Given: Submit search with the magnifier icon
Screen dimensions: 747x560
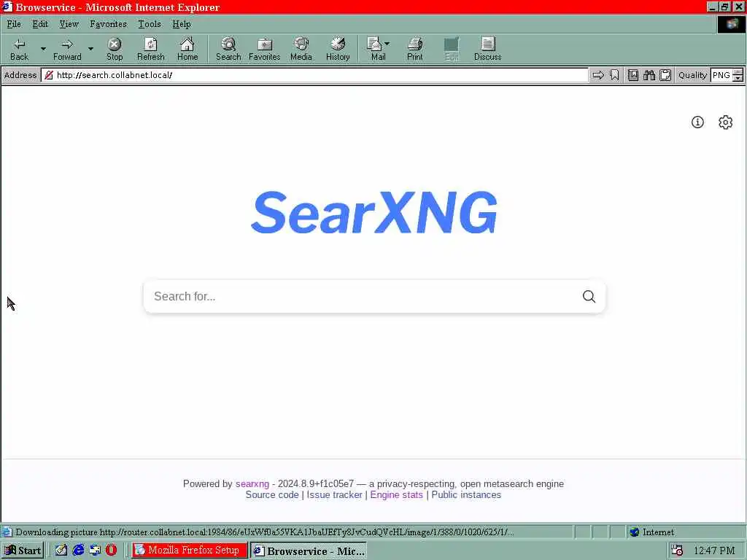Looking at the screenshot, I should pos(589,296).
